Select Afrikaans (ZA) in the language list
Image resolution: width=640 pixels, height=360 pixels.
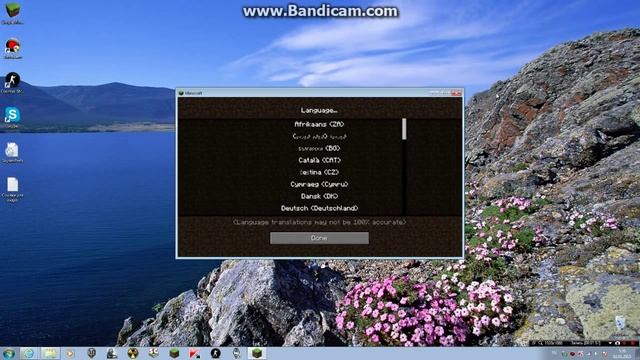point(319,124)
